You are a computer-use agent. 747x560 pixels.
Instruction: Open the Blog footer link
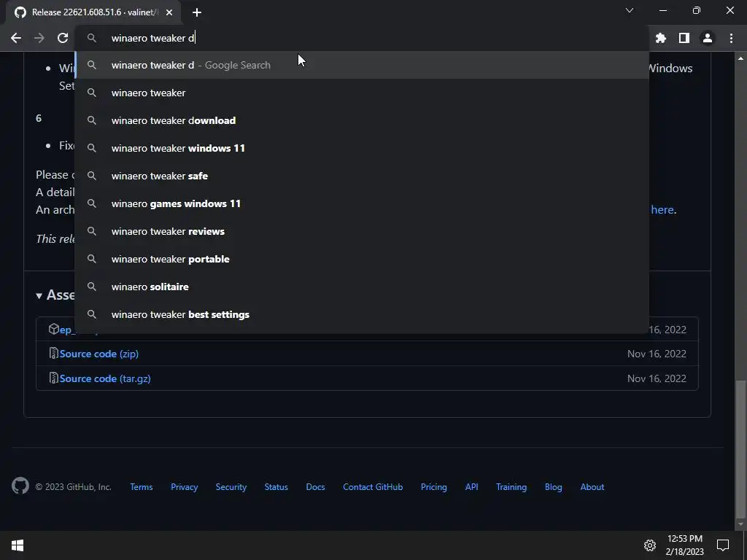coord(554,487)
